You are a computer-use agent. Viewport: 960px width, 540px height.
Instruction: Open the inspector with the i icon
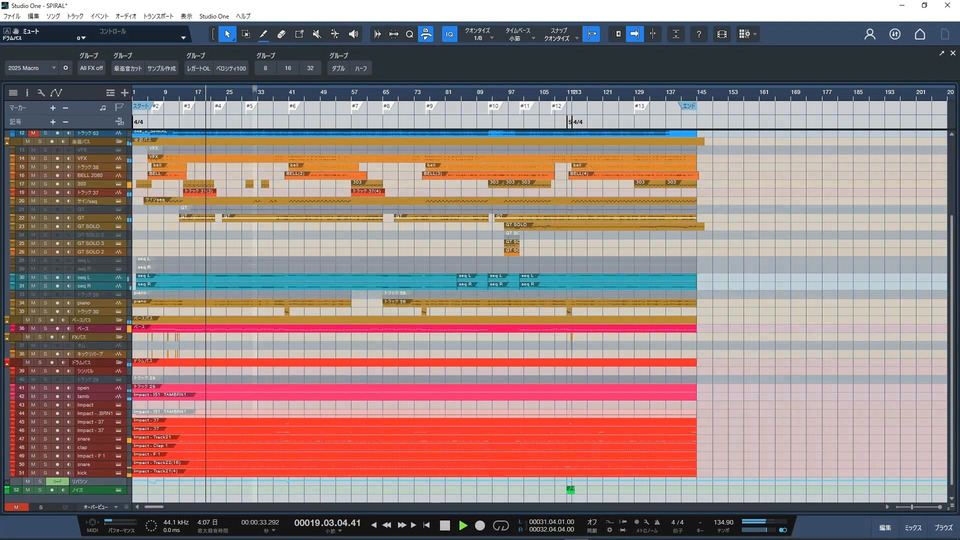click(x=27, y=92)
